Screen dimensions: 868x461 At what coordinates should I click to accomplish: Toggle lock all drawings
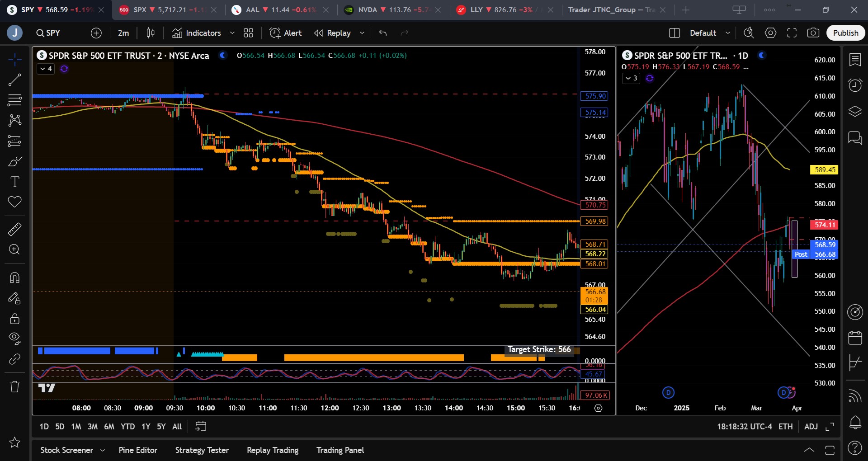pyautogui.click(x=14, y=319)
